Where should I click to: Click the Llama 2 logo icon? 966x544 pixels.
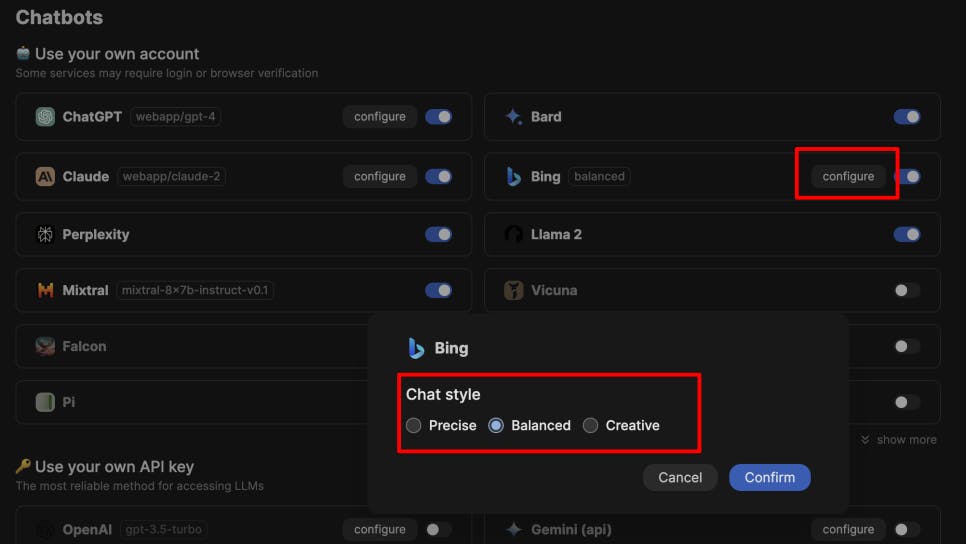pyautogui.click(x=513, y=234)
